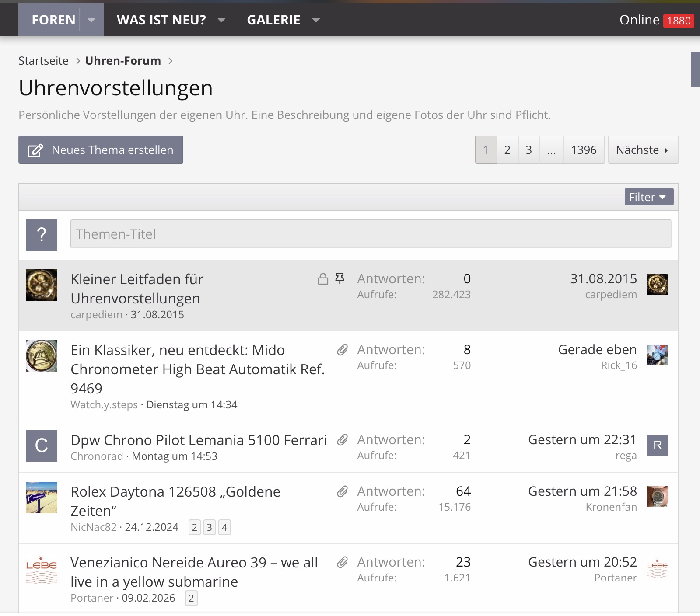Open NicNac82 author profile link
Image resolution: width=700 pixels, height=616 pixels.
[x=94, y=527]
